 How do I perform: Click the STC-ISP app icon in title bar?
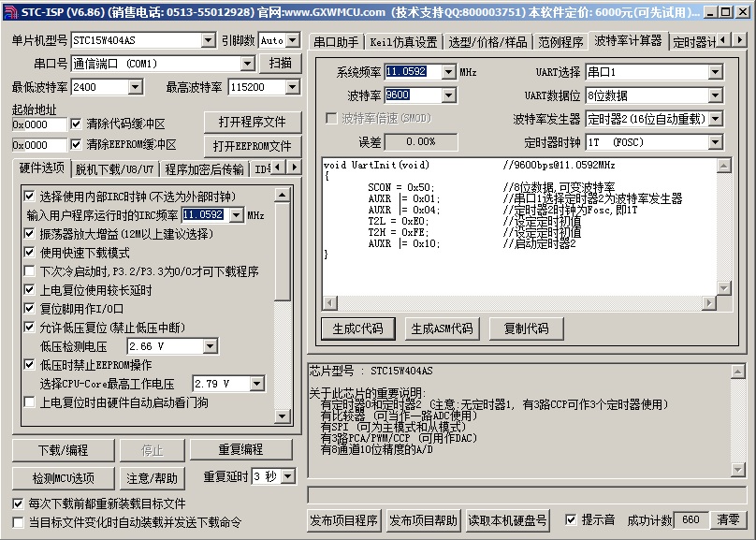[10, 11]
